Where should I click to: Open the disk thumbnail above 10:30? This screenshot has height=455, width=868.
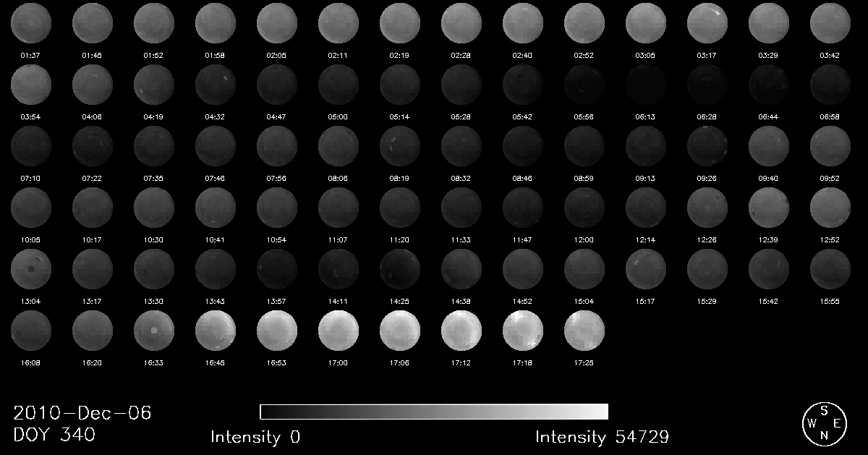(154, 207)
